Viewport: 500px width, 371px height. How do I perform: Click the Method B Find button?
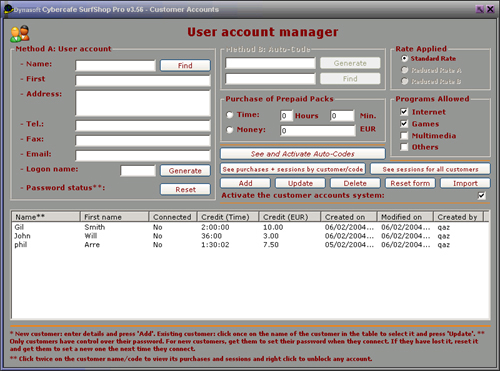(x=350, y=79)
